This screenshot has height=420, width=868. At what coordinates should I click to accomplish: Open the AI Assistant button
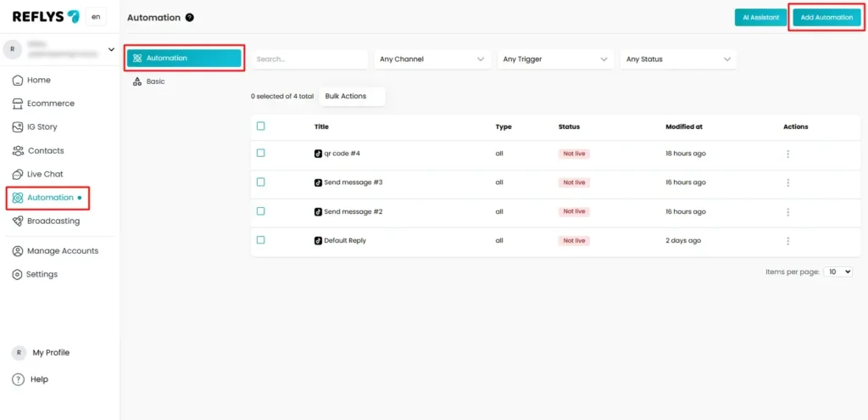coord(760,18)
